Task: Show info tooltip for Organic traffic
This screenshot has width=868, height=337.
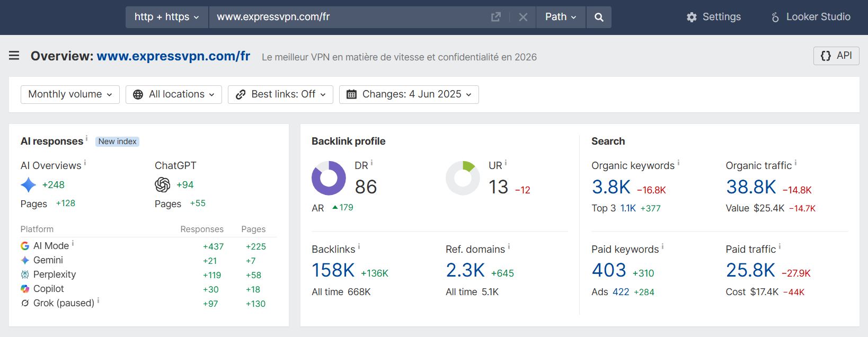Action: tap(795, 163)
